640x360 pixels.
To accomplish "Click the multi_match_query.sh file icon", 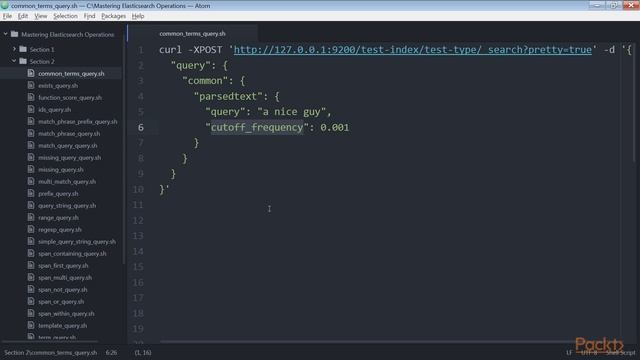I will [x=31, y=181].
